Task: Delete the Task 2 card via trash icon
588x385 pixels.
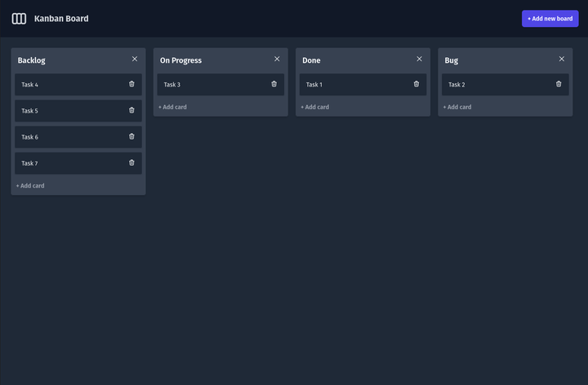Action: tap(559, 84)
